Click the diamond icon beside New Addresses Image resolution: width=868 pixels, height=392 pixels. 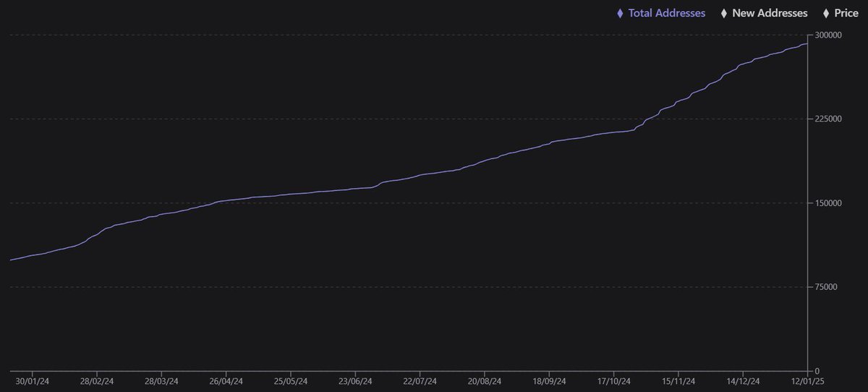(724, 13)
